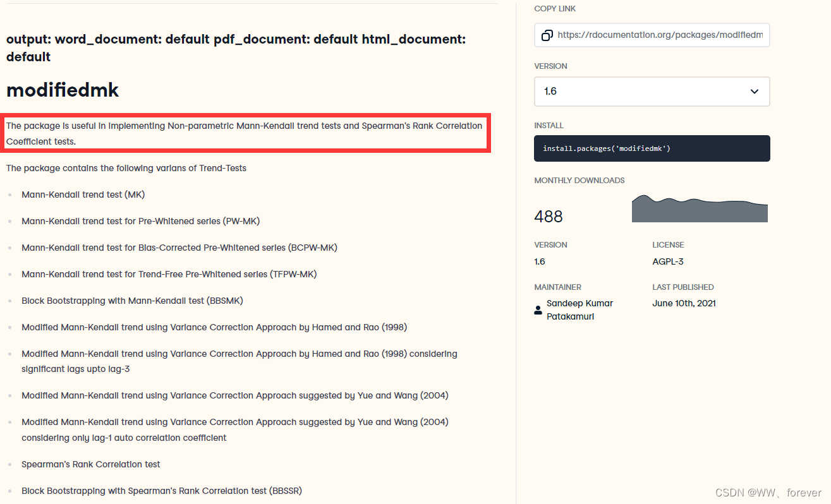Click Block Bootstrapping Mann-Kendall (BBSMK) item
The image size is (831, 504).
(x=132, y=301)
